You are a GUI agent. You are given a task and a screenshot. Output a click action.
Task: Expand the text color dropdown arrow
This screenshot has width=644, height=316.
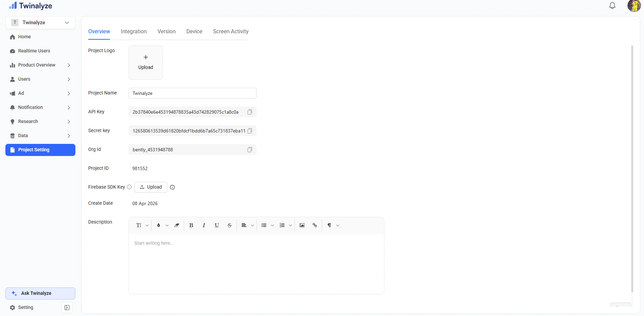click(167, 226)
